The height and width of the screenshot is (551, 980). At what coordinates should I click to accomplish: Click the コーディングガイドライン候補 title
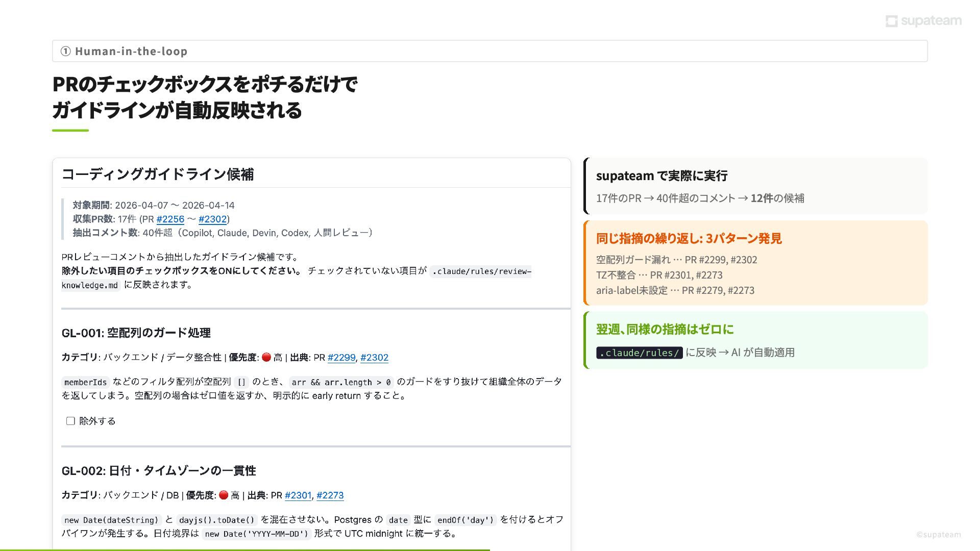click(x=157, y=174)
